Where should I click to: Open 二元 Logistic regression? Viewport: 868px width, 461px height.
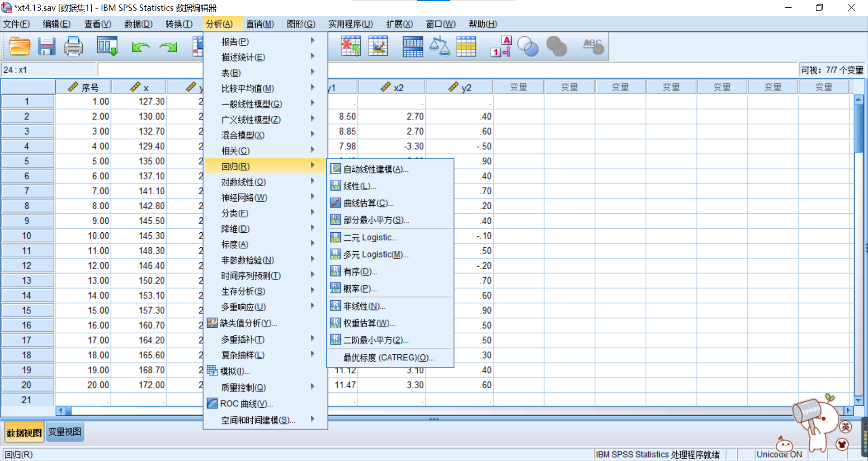click(x=390, y=237)
